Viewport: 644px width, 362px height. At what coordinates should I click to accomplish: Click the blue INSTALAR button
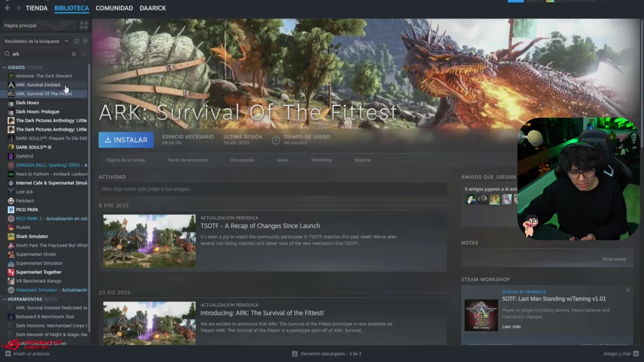point(126,140)
